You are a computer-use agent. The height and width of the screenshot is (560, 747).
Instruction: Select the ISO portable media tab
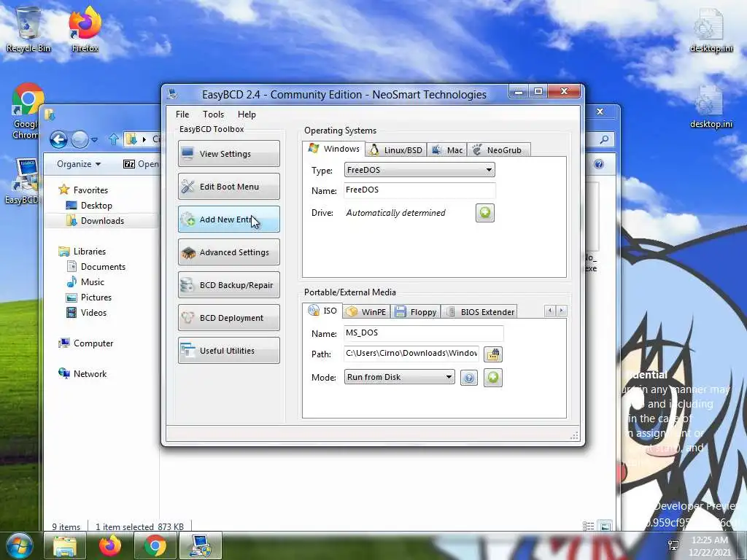click(x=322, y=311)
